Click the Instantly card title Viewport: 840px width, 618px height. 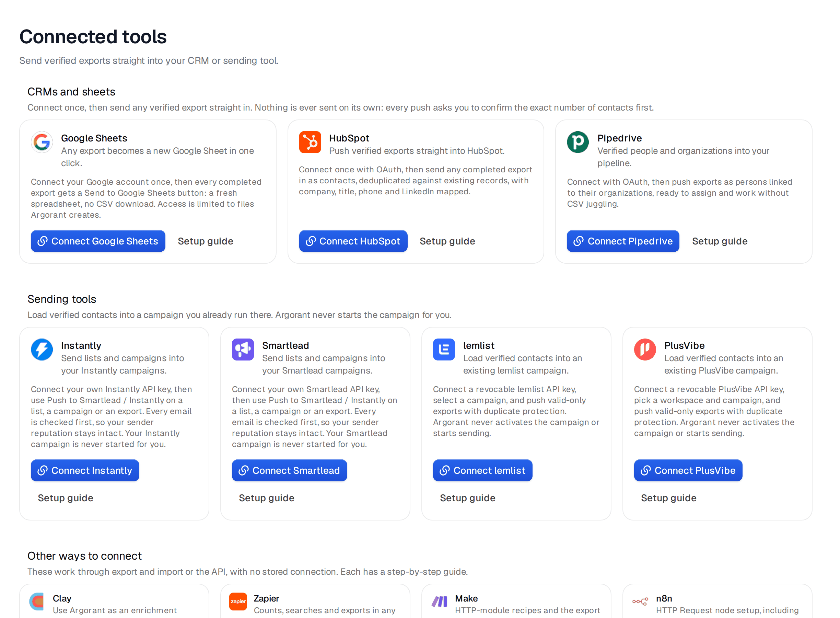pyautogui.click(x=81, y=345)
